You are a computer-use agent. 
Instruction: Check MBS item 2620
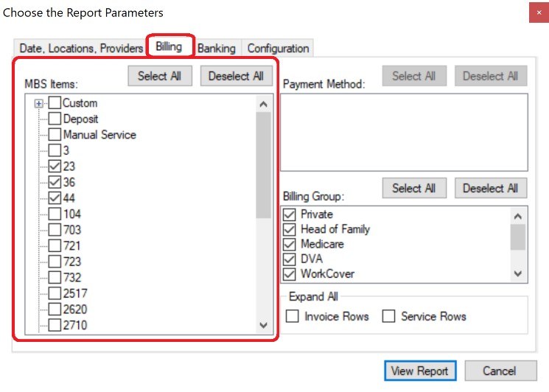coord(55,309)
